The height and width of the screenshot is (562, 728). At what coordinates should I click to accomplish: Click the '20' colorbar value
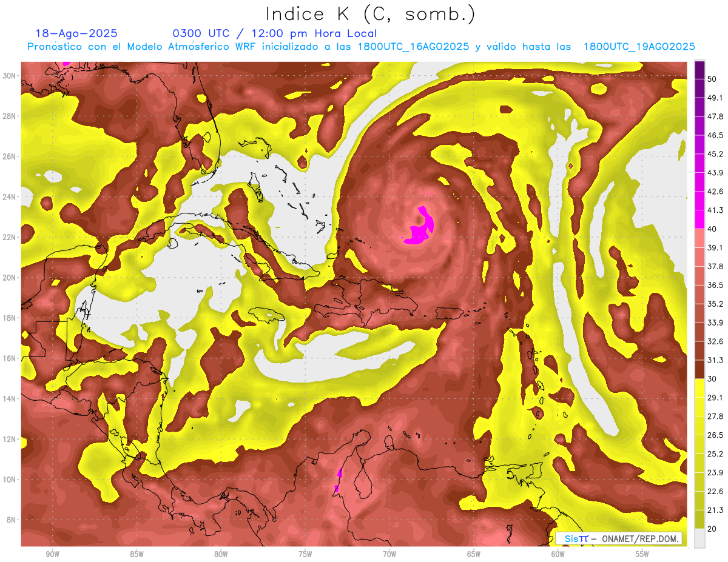713,529
